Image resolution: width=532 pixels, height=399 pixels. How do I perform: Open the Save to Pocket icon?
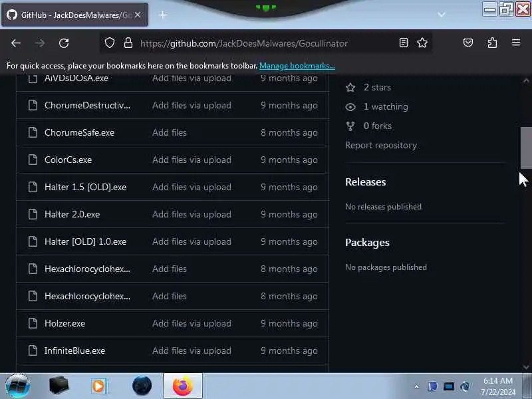tap(468, 43)
